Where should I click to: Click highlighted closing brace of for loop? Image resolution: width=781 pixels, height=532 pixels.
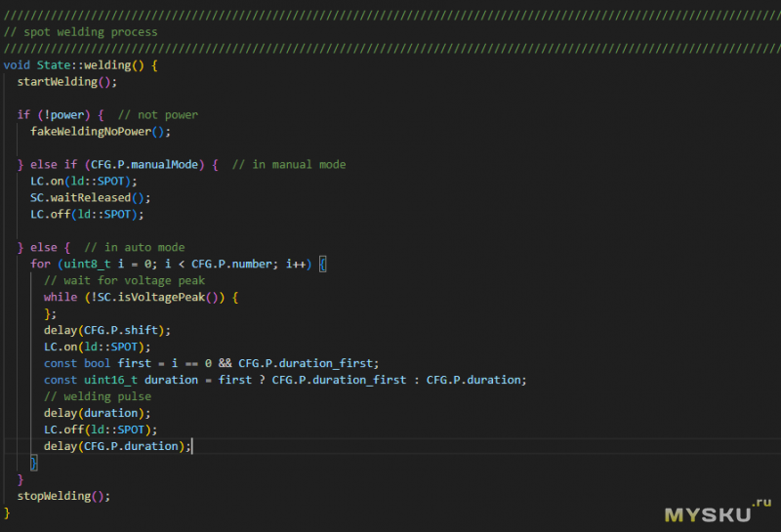[x=34, y=462]
